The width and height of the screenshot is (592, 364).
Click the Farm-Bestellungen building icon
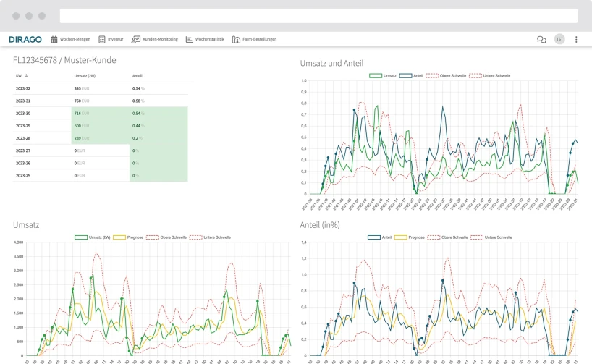tap(236, 39)
